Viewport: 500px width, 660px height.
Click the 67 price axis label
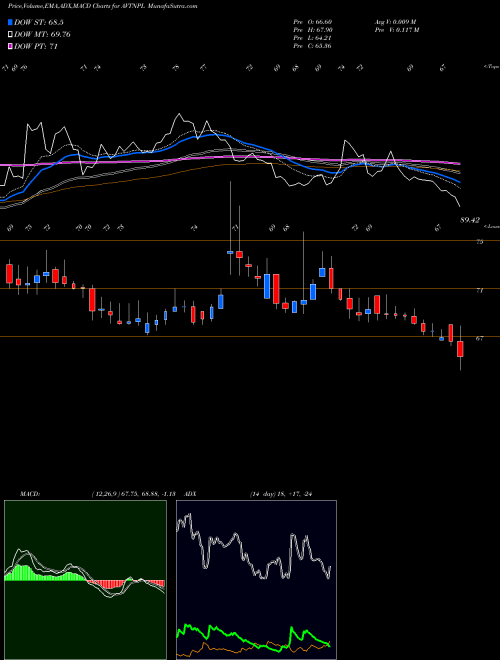coord(479,338)
